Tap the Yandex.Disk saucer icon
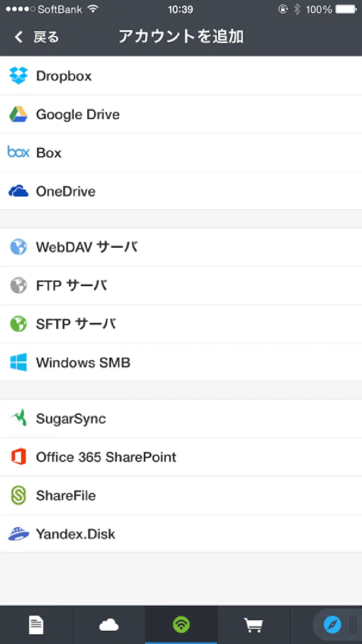362x644 pixels. tap(18, 534)
